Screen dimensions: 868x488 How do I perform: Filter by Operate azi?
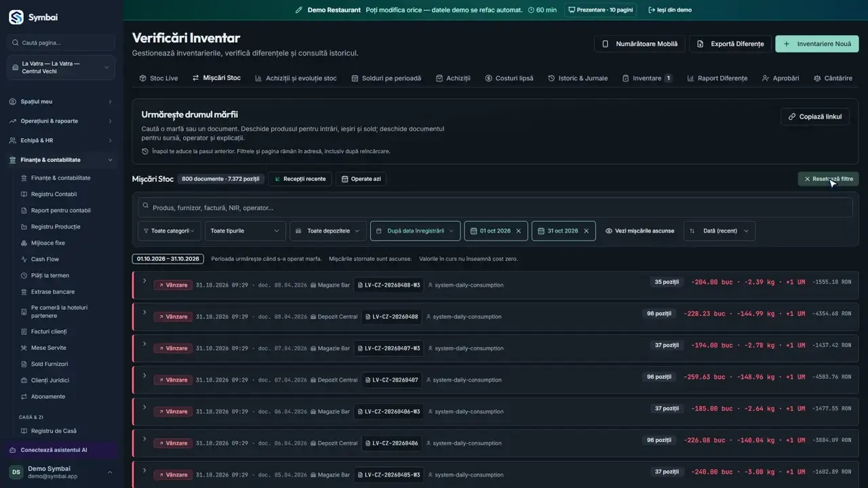pos(361,179)
